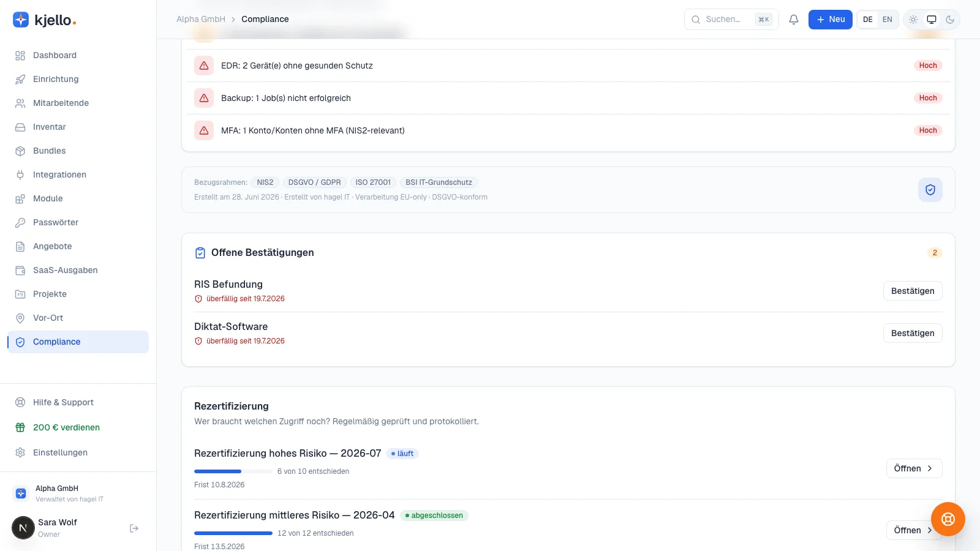Open the Dashboard sidebar item
980x551 pixels.
click(78, 55)
